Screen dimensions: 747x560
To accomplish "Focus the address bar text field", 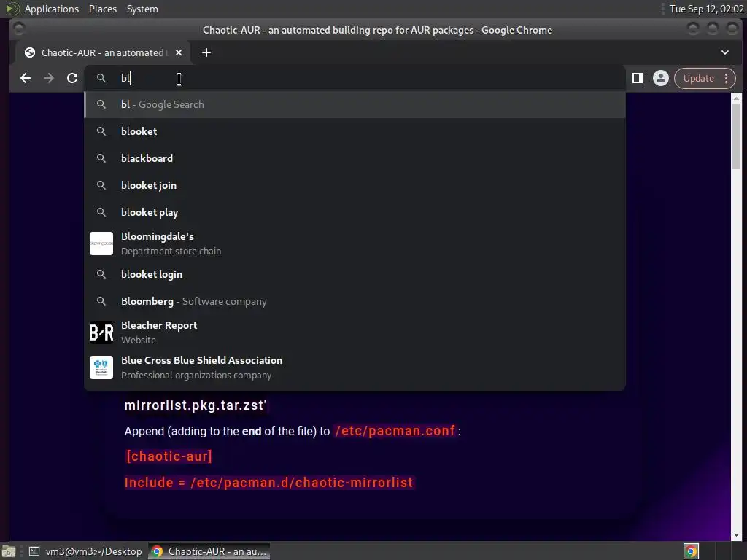I will pyautogui.click(x=355, y=78).
